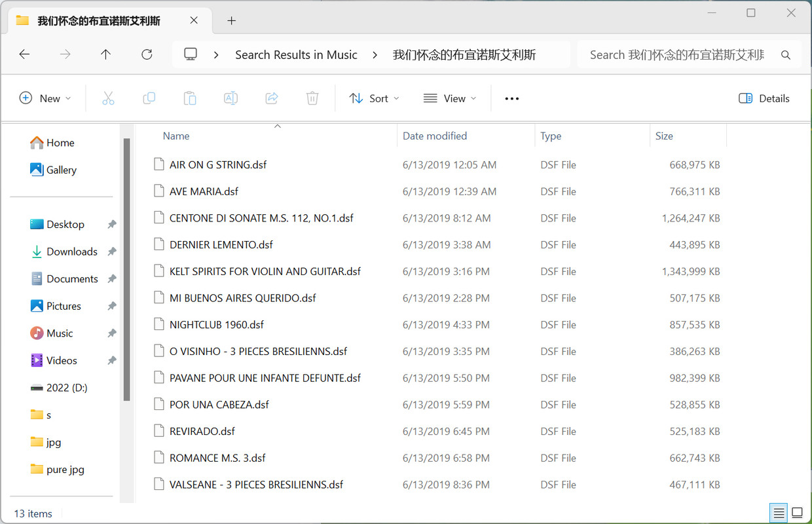The width and height of the screenshot is (812, 524).
Task: Select ROMANCE M.S. 3.dsf
Action: click(217, 458)
